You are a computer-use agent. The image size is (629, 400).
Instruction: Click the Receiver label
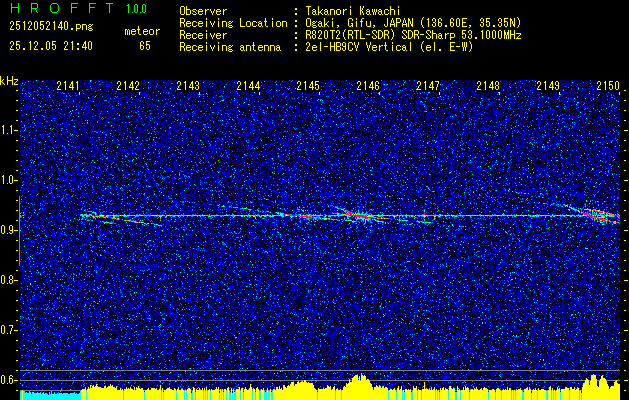coord(203,35)
